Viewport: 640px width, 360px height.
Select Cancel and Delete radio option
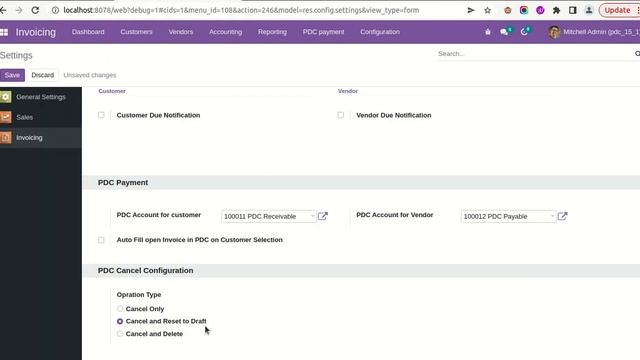click(x=120, y=334)
